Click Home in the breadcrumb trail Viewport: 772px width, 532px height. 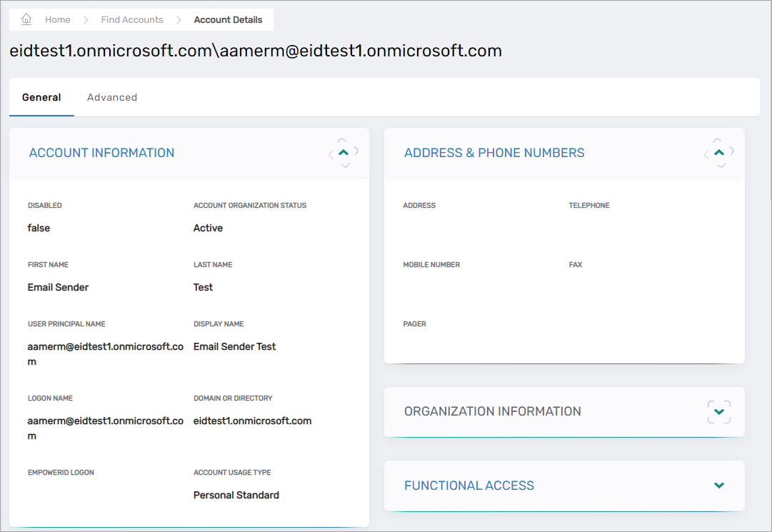pyautogui.click(x=57, y=19)
